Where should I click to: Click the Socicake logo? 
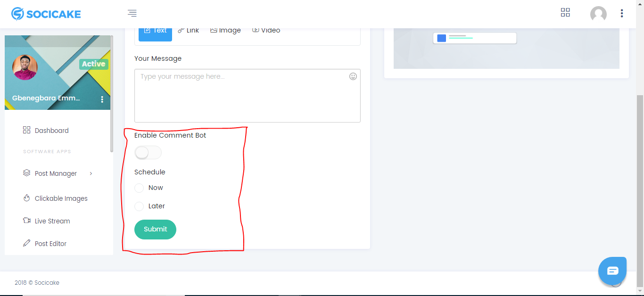tap(46, 14)
